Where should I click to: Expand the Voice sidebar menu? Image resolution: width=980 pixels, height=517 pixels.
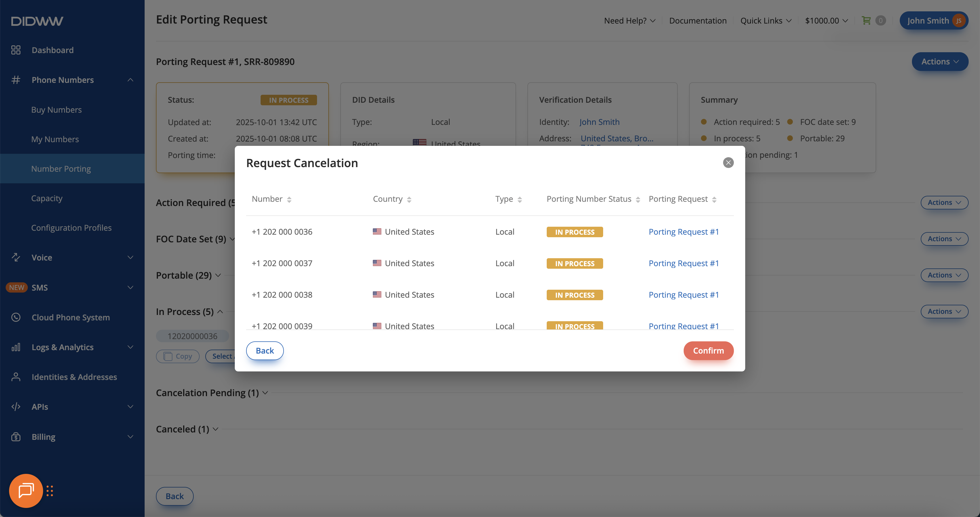pos(130,257)
